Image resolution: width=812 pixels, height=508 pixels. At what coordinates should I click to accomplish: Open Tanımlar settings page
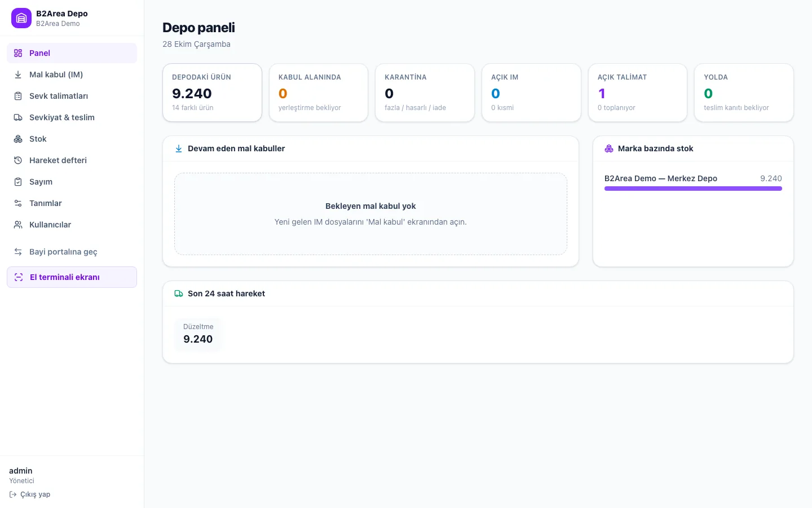[x=72, y=203]
